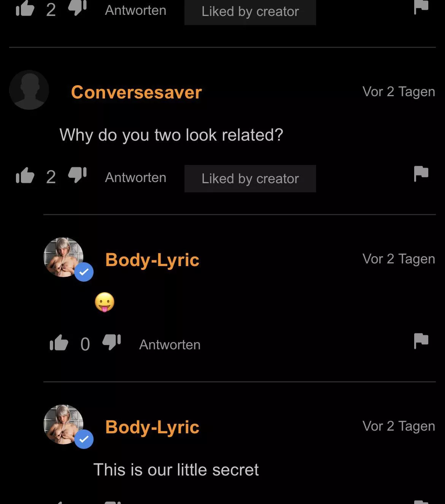
Task: Thumbs up Body-Lyric's emoji reply
Action: [59, 343]
